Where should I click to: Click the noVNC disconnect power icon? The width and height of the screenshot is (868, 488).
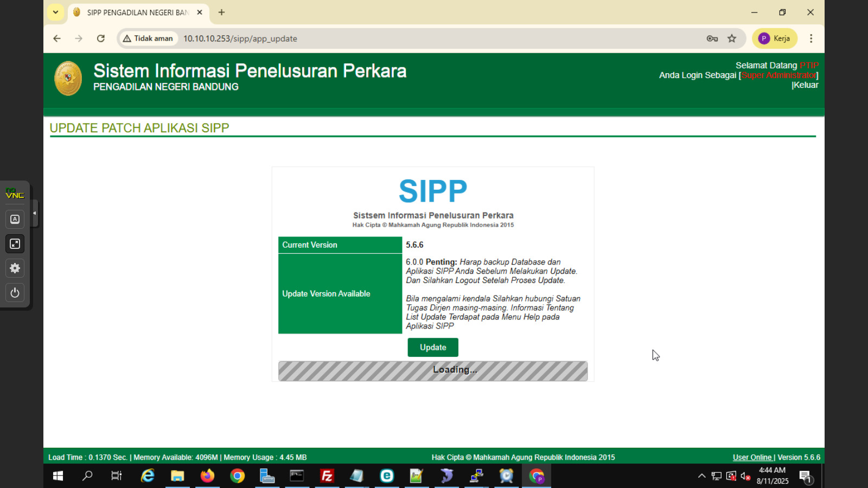tap(15, 293)
